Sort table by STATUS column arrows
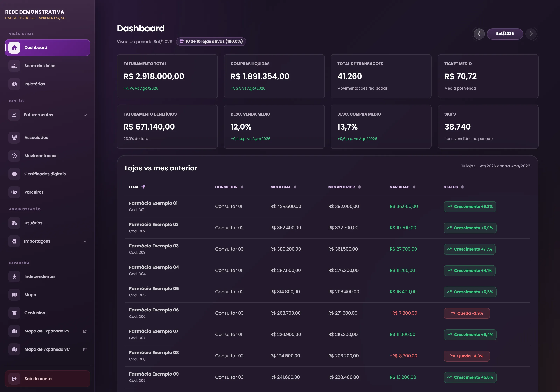This screenshot has height=392, width=560. [x=462, y=187]
